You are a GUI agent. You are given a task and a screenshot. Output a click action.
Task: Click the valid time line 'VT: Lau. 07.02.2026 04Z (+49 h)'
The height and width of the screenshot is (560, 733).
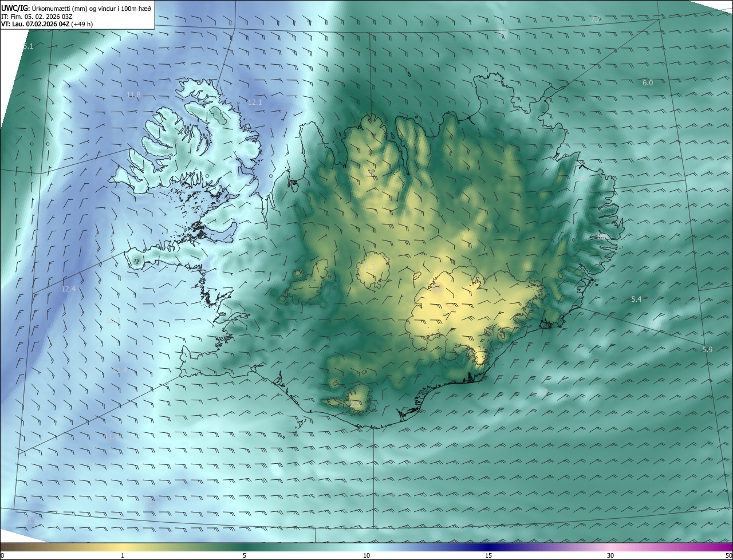click(47, 24)
